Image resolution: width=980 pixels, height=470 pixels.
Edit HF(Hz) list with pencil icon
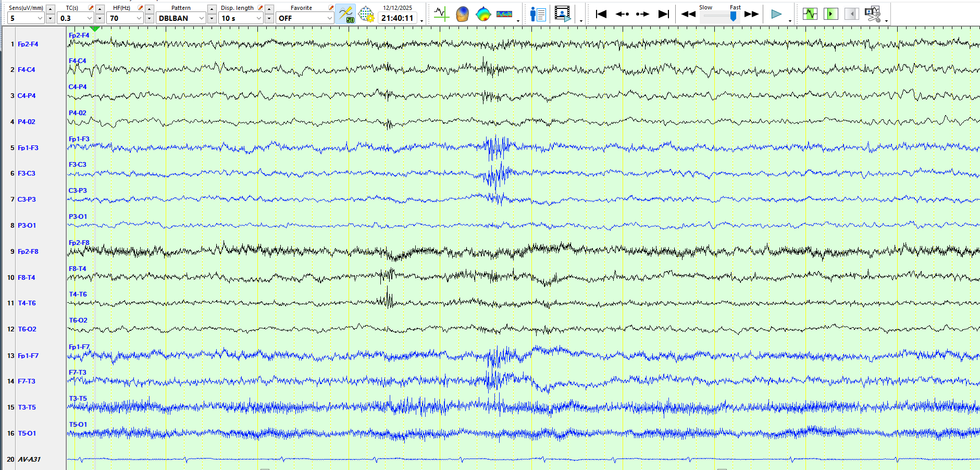(140, 8)
